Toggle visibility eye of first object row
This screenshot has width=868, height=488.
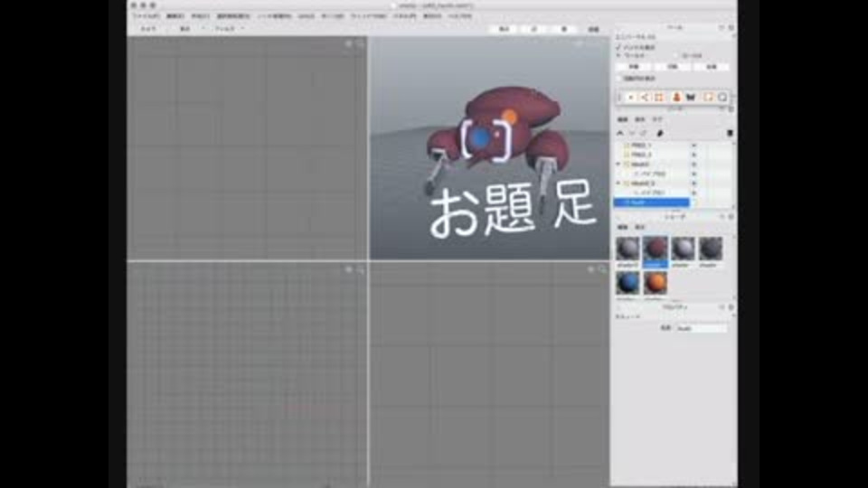tap(693, 145)
